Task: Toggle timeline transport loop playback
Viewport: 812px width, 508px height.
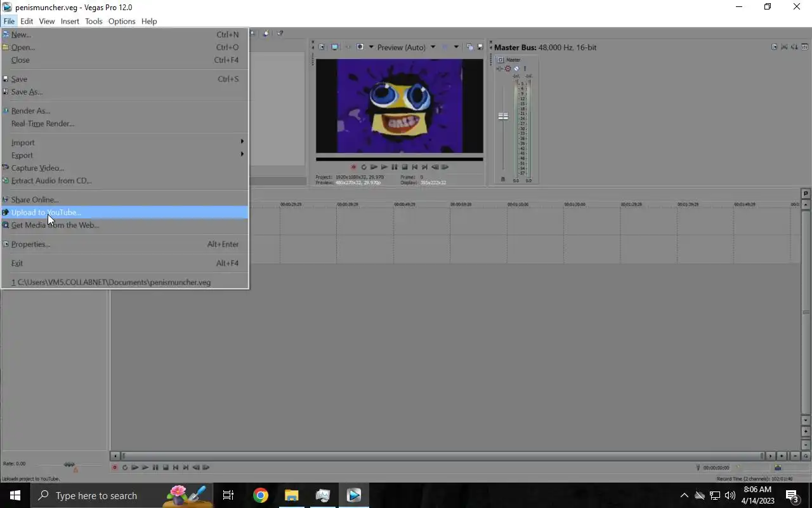Action: pos(125,467)
